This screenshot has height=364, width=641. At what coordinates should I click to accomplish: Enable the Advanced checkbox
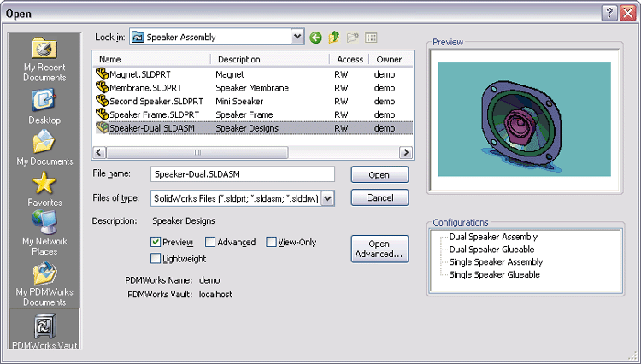click(x=210, y=242)
